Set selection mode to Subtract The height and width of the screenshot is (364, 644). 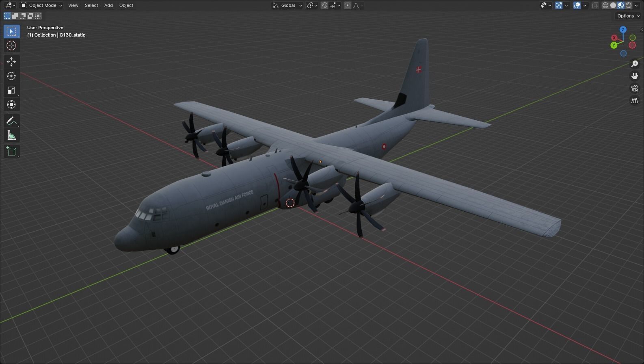coord(23,16)
